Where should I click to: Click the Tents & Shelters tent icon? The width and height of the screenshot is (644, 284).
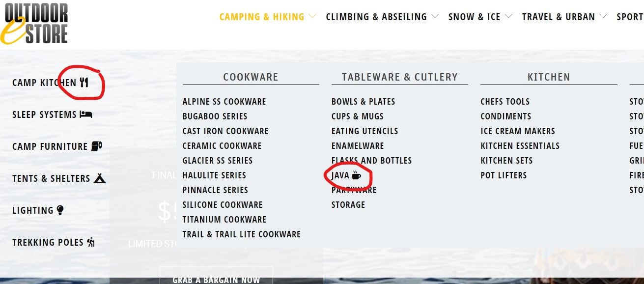click(100, 178)
